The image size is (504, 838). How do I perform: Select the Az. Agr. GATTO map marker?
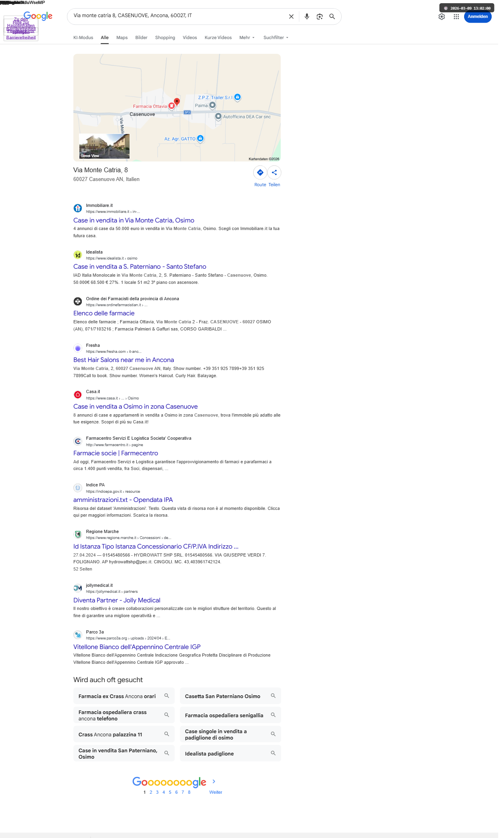point(201,138)
